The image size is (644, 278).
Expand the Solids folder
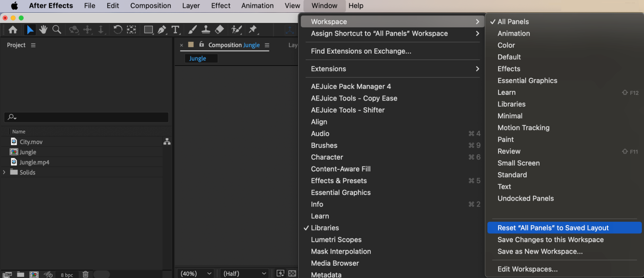coord(4,172)
